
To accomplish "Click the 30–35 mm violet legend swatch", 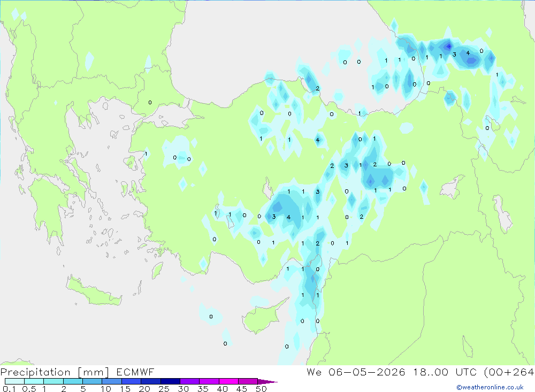I will click(190, 381).
